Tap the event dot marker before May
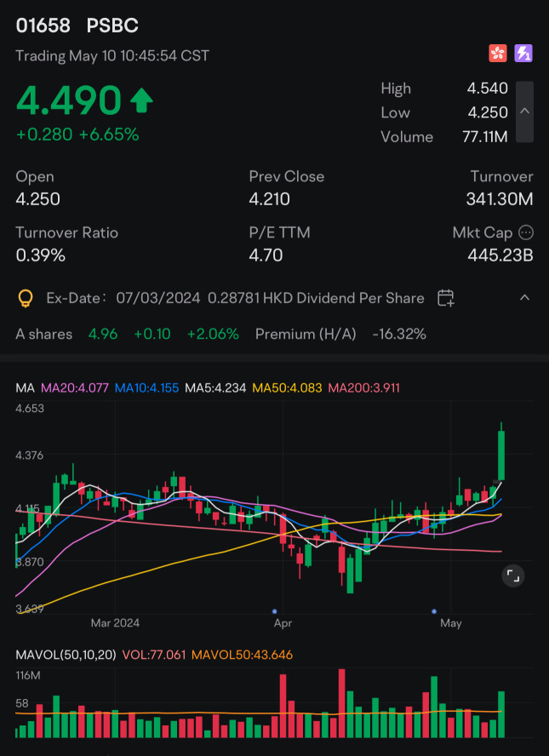Image resolution: width=549 pixels, height=756 pixels. pyautogui.click(x=434, y=611)
